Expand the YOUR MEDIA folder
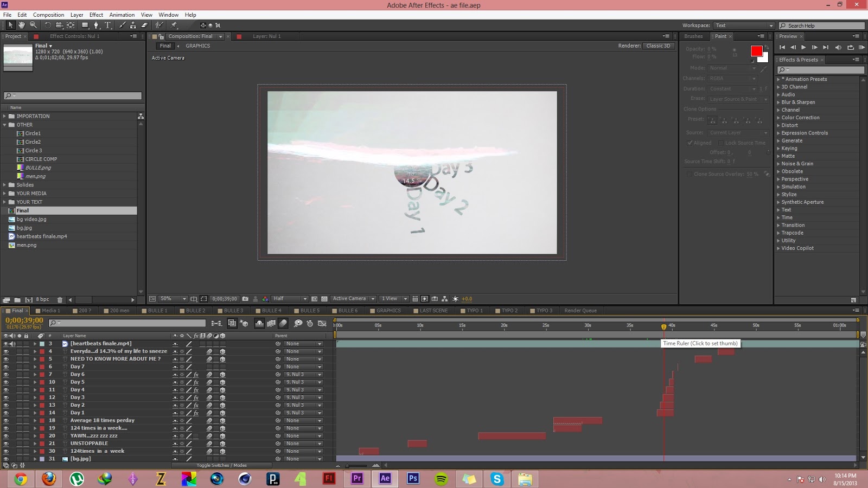This screenshot has height=488, width=868. click(x=5, y=194)
